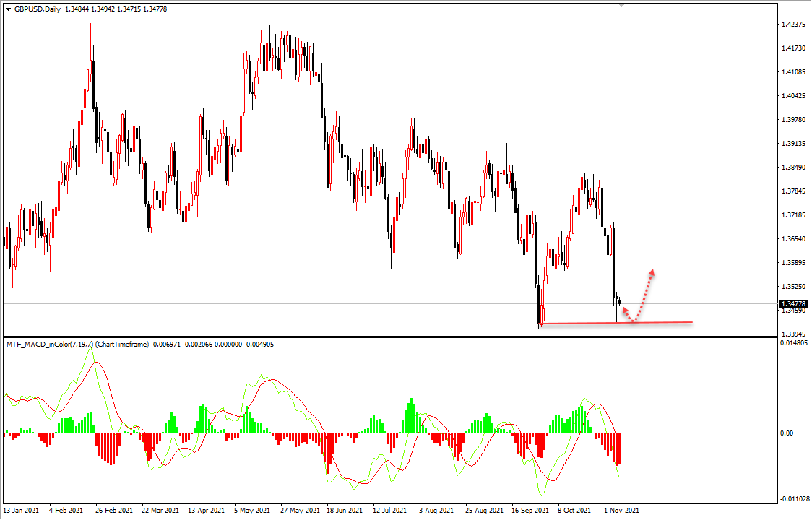
Task: Click the 1 Nov 2021 date label
Action: click(623, 510)
